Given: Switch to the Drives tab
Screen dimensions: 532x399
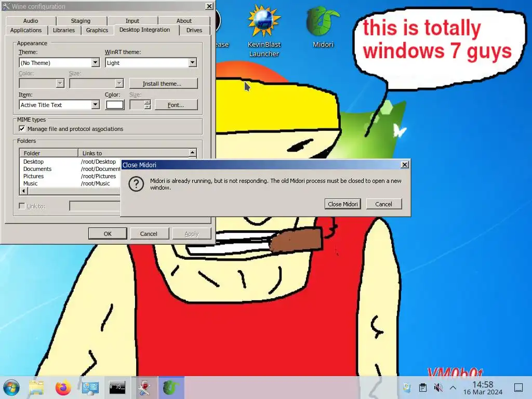Looking at the screenshot, I should tap(194, 30).
